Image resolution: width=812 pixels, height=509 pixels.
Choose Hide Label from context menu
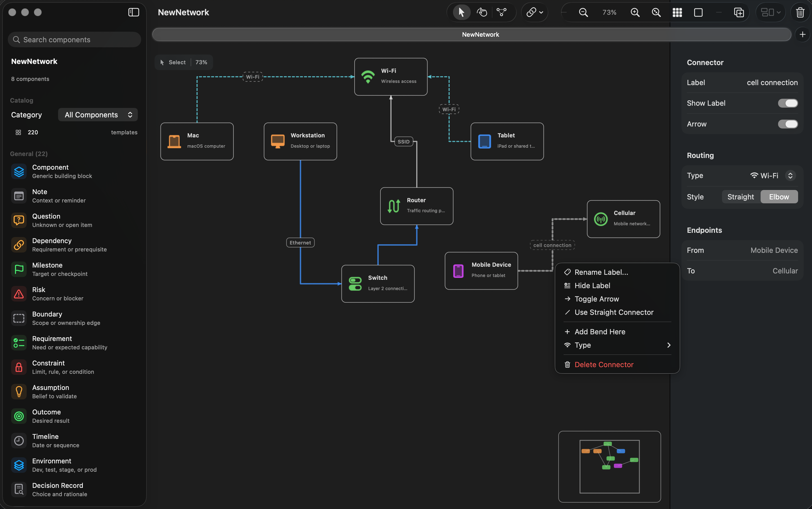coord(617,285)
